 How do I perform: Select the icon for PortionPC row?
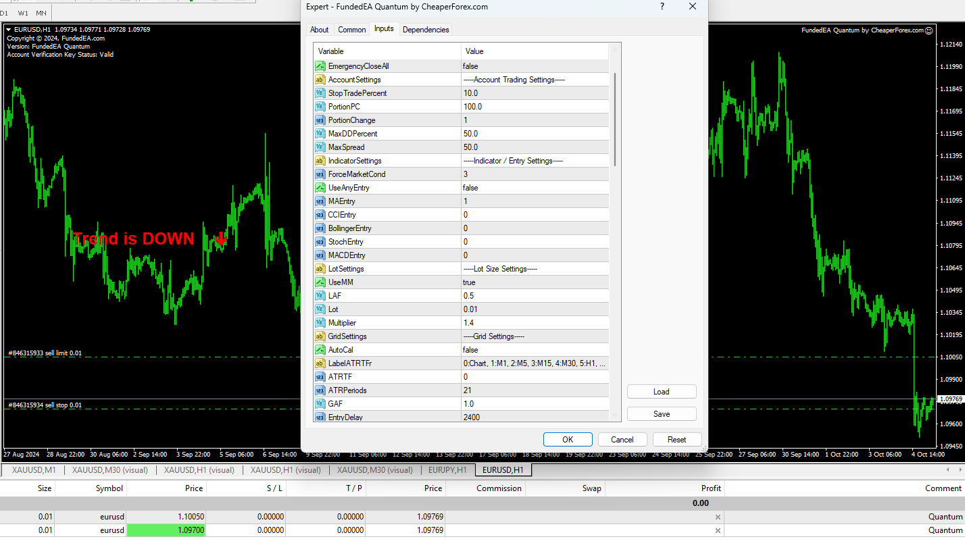[x=320, y=107]
